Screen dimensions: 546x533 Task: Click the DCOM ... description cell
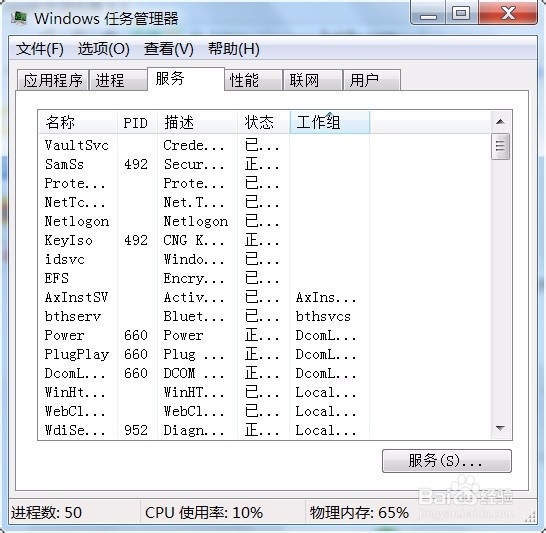pos(194,374)
